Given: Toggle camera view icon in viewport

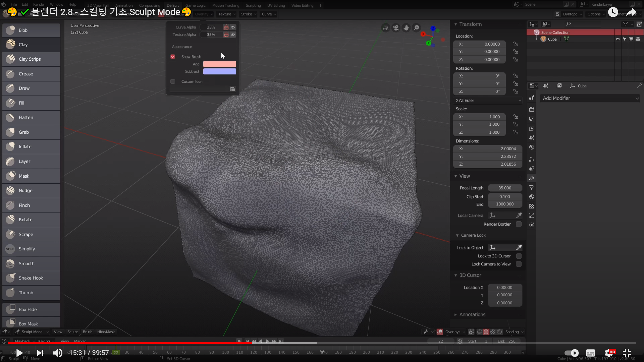Looking at the screenshot, I should coord(396,28).
